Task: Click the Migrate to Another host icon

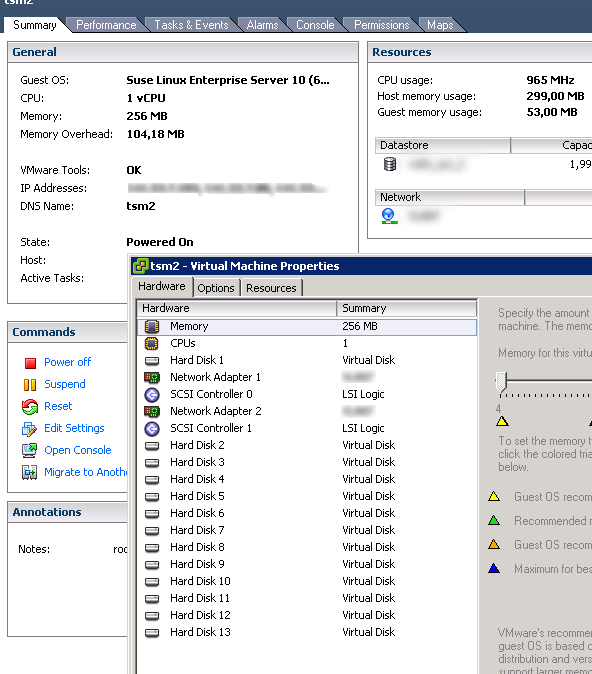Action: [x=29, y=472]
